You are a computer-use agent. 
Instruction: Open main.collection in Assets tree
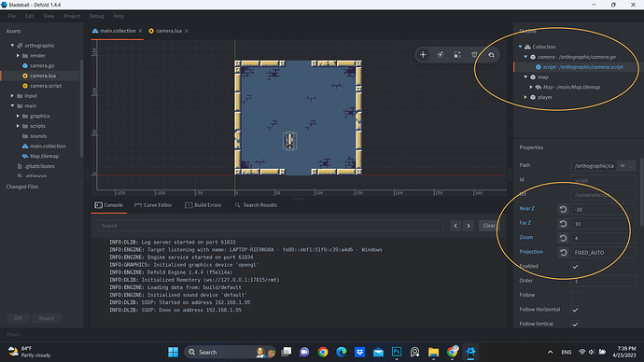click(x=48, y=146)
